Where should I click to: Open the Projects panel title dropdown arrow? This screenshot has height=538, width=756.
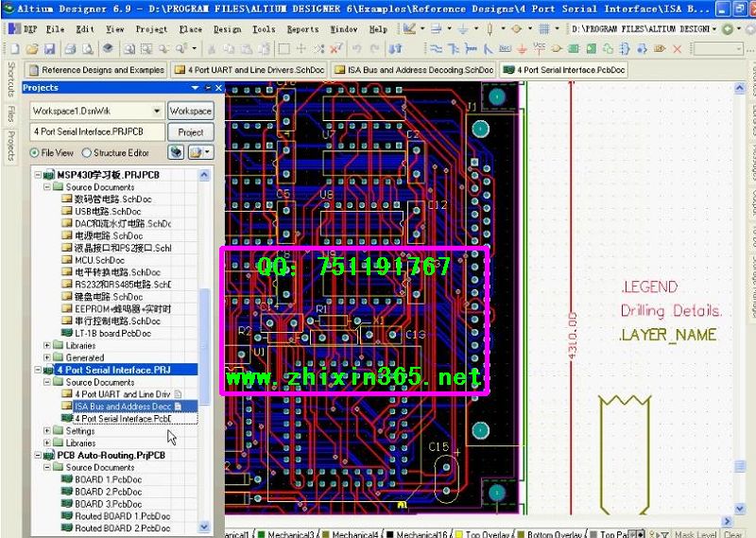coord(195,88)
